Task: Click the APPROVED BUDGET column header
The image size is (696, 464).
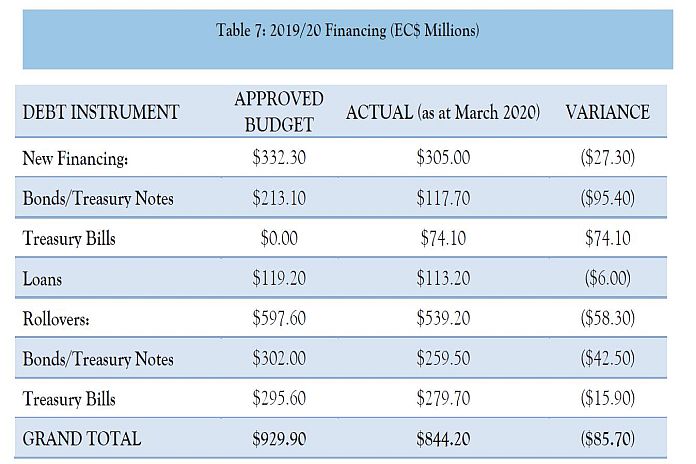Action: [279, 111]
